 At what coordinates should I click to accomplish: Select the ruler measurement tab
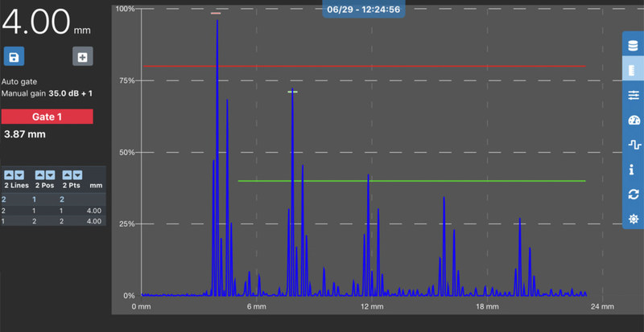(x=634, y=68)
